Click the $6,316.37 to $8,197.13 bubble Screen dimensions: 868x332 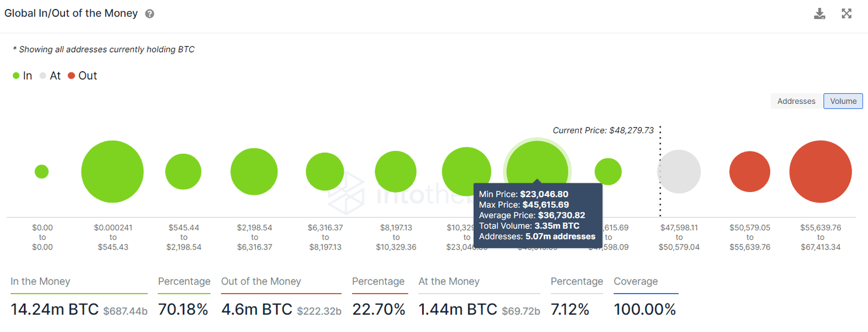[325, 172]
